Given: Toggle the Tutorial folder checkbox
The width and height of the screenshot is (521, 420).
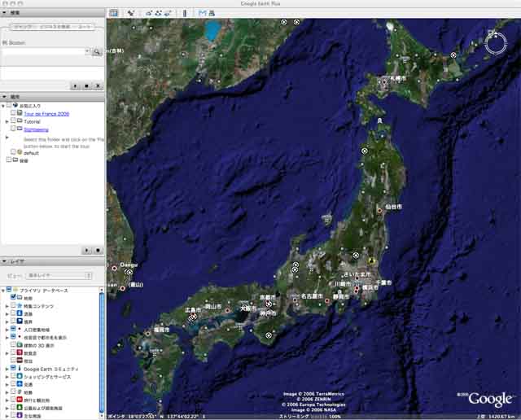Looking at the screenshot, I should click(13, 121).
